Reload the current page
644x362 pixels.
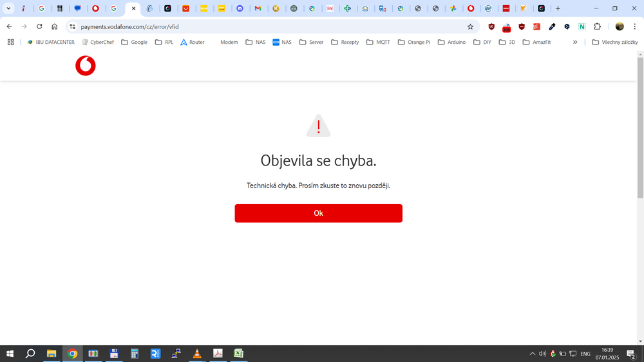click(39, 26)
